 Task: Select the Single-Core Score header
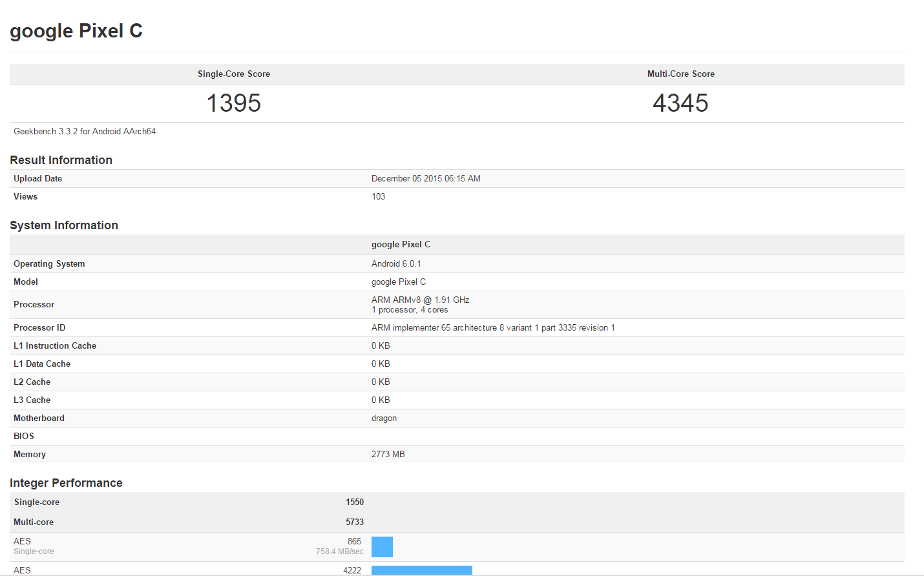click(234, 74)
